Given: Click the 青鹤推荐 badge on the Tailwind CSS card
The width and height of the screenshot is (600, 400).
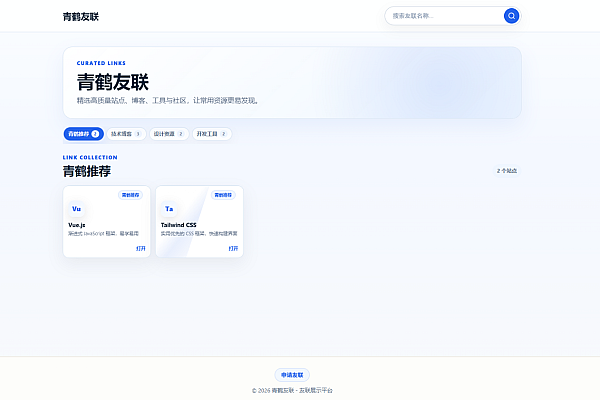Looking at the screenshot, I should [x=223, y=195].
